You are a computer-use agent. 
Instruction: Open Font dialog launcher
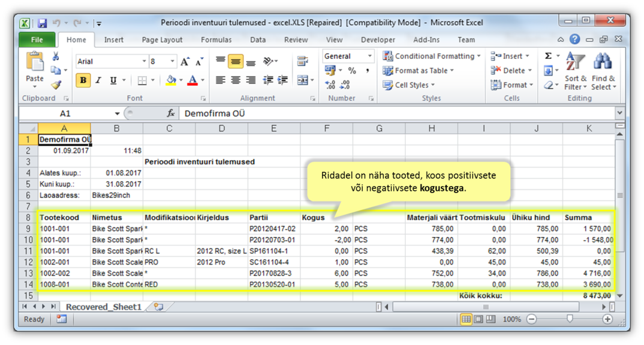(203, 98)
